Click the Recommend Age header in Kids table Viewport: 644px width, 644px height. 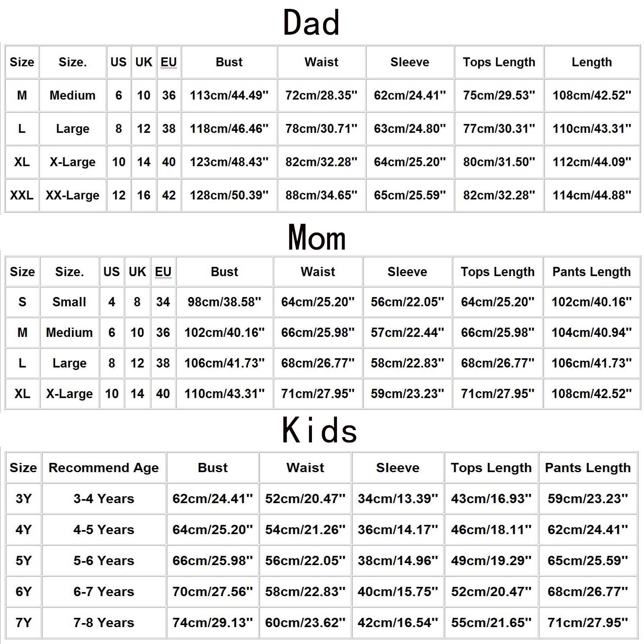pyautogui.click(x=103, y=468)
